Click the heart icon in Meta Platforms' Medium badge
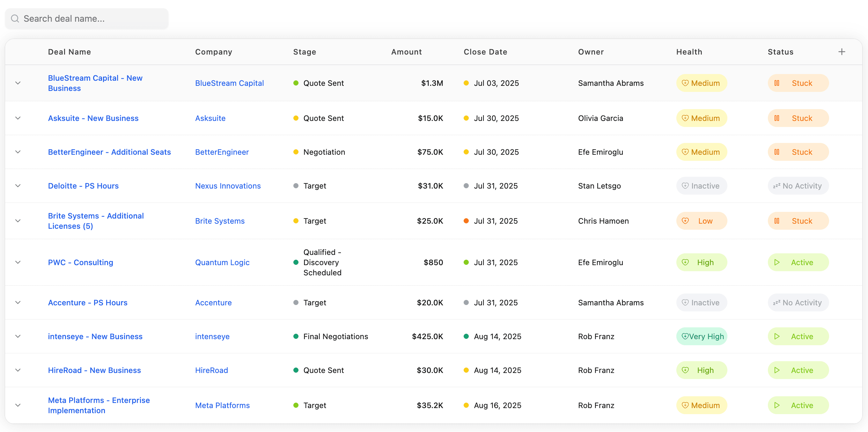Viewport: 868px width, 432px height. [x=685, y=405]
